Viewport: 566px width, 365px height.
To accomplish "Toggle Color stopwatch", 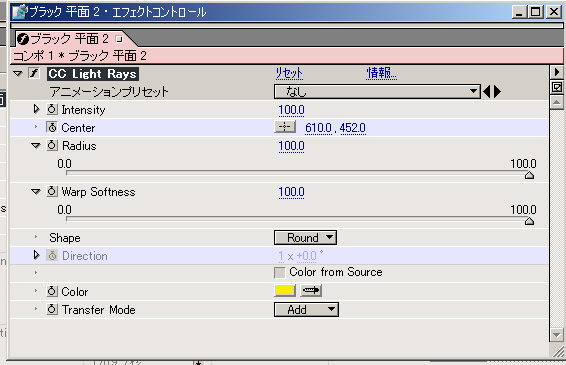I will [x=52, y=291].
